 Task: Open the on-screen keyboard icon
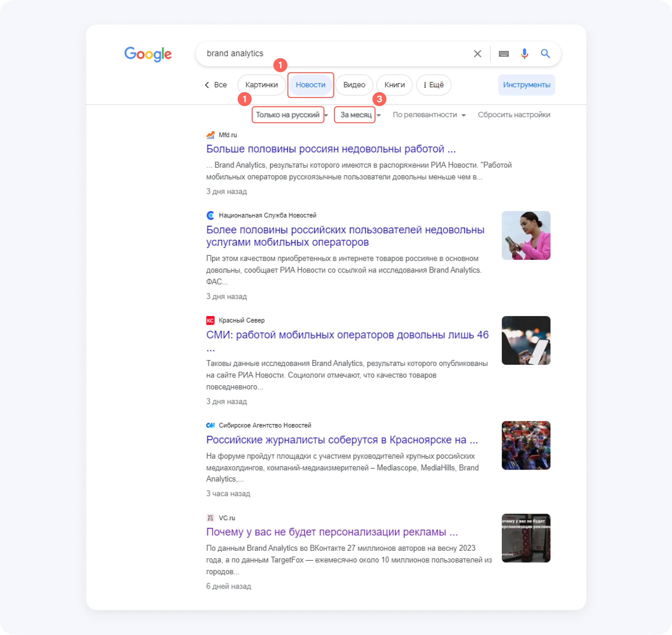(504, 53)
